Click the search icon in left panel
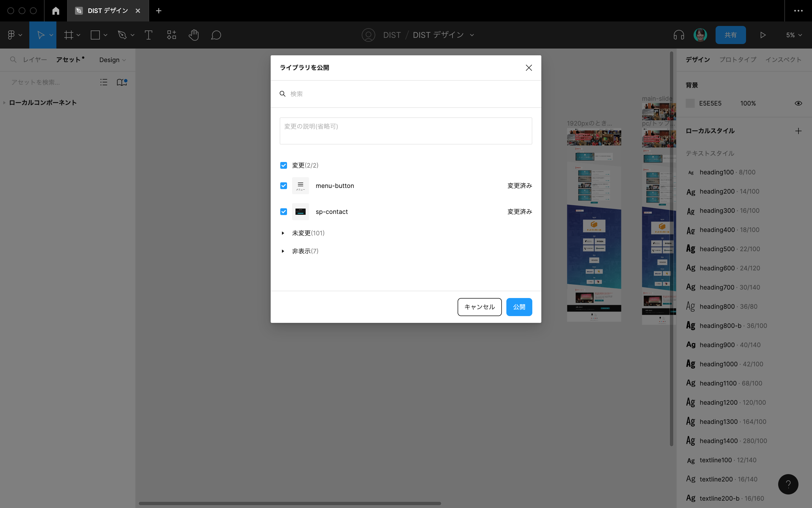This screenshot has height=508, width=812. click(x=13, y=60)
